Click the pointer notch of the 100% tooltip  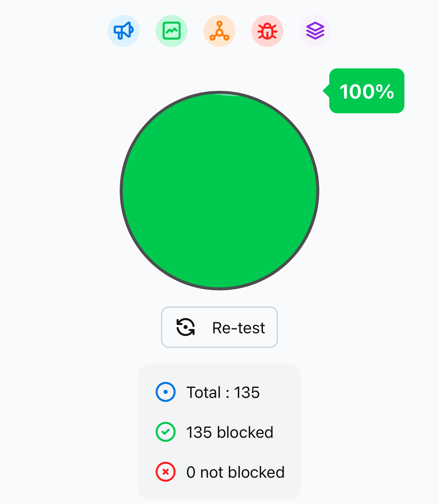[x=326, y=91]
